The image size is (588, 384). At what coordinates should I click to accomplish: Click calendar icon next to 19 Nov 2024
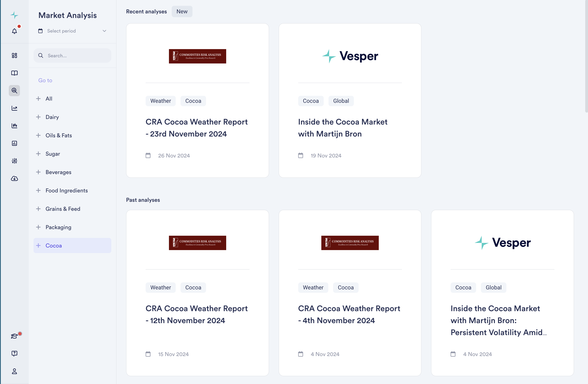click(300, 155)
